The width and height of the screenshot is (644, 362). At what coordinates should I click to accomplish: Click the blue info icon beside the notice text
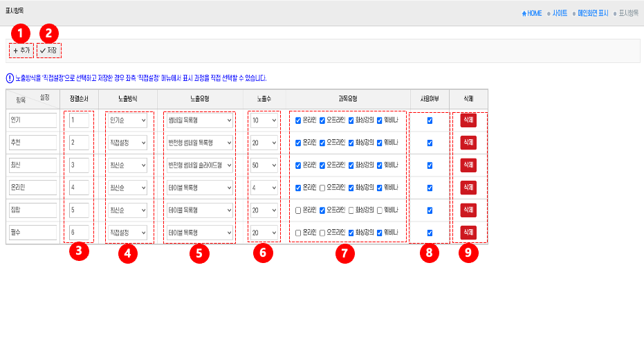[10, 78]
